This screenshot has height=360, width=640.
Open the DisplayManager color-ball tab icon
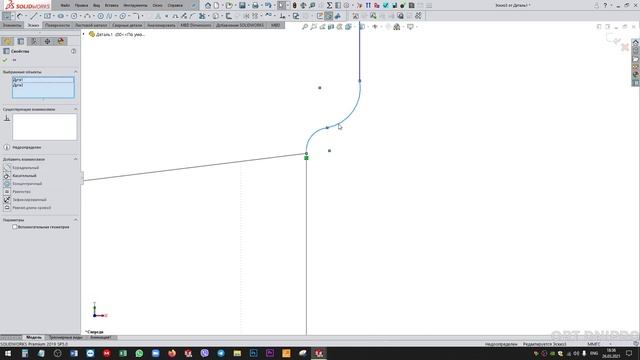(x=61, y=41)
